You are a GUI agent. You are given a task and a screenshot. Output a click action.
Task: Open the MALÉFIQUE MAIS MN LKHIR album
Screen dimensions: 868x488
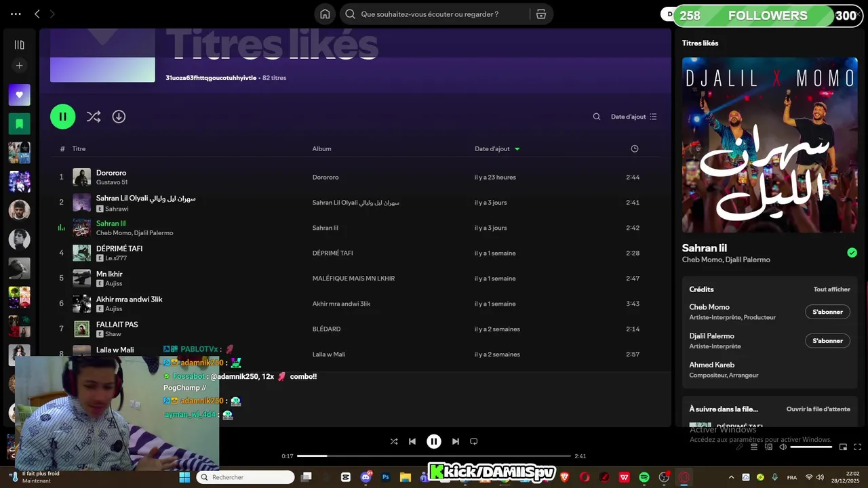[353, 279]
